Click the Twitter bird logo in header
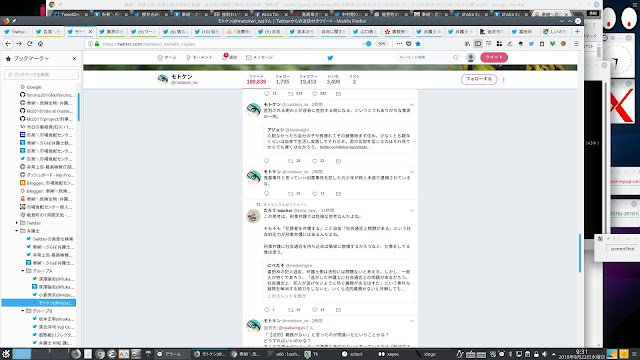This screenshot has width=640, height=360. click(330, 58)
